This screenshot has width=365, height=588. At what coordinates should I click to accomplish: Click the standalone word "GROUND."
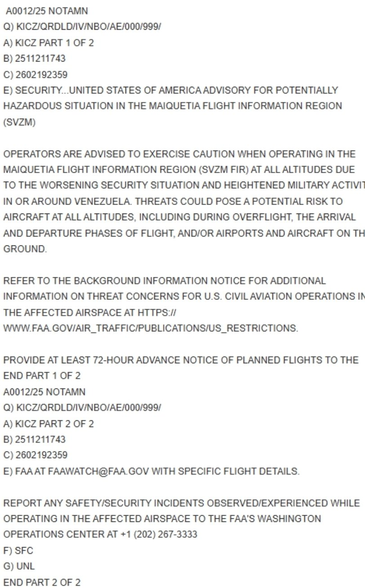click(x=25, y=249)
